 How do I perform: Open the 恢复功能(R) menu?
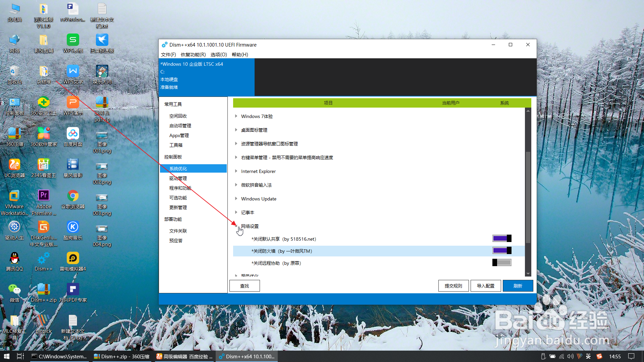193,55
